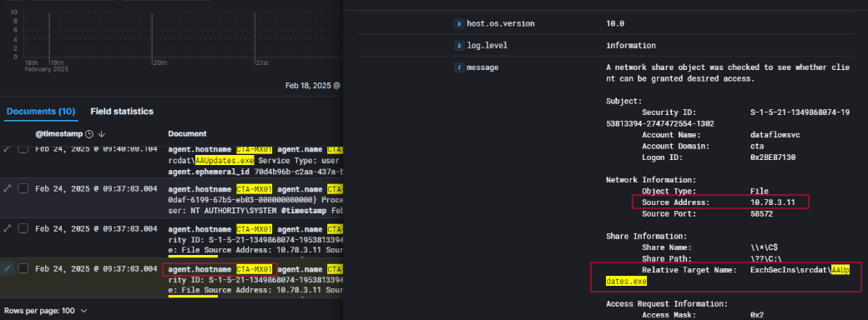Switch to the Documents (10) tab
This screenshot has width=868, height=320.
[x=41, y=112]
